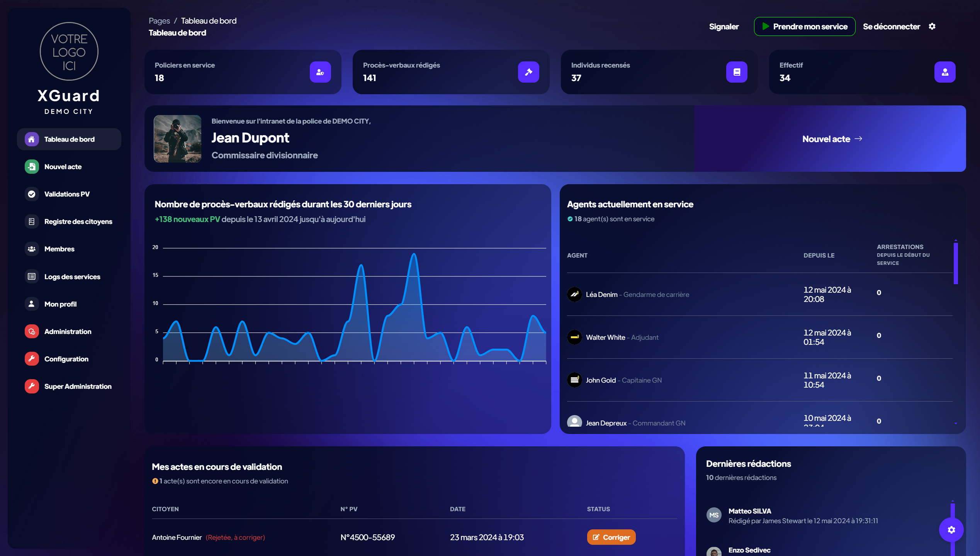Click the orange Corriger button
Screen dimensions: 980x556
tap(611, 537)
